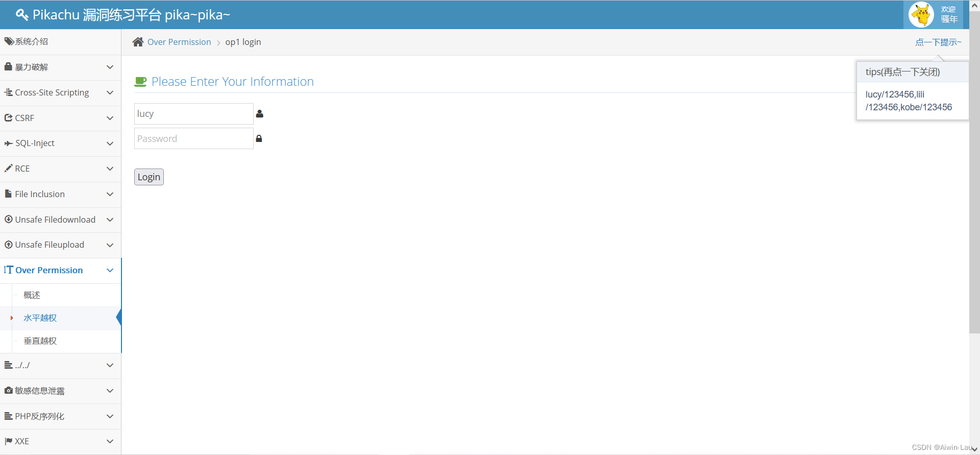Image resolution: width=980 pixels, height=455 pixels.
Task: Expand the XXE chevron
Action: coord(110,441)
